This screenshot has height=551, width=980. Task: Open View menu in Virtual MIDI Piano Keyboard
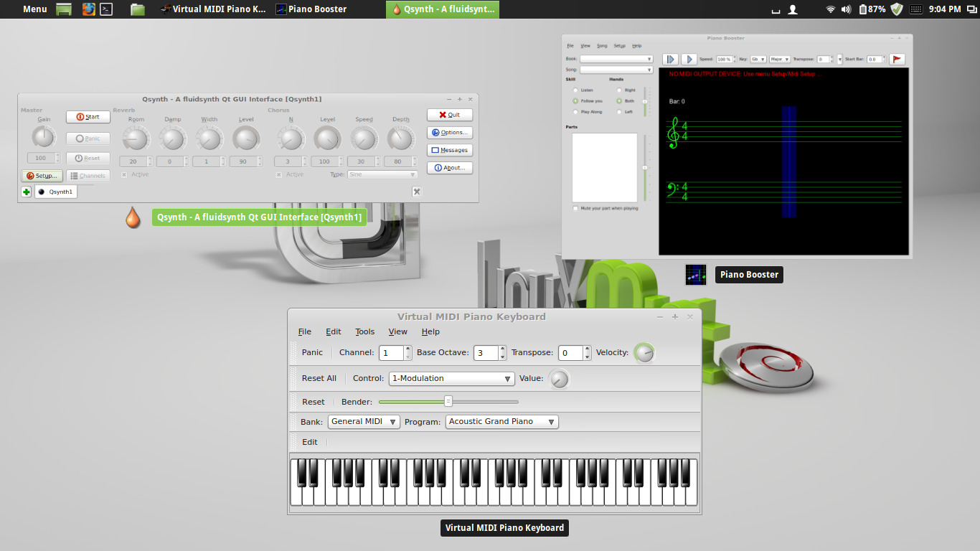click(x=398, y=331)
